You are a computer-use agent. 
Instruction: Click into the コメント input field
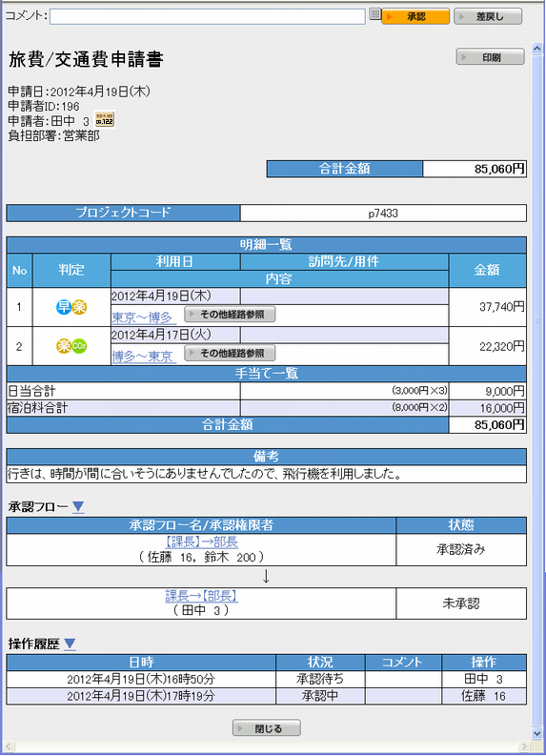click(207, 16)
